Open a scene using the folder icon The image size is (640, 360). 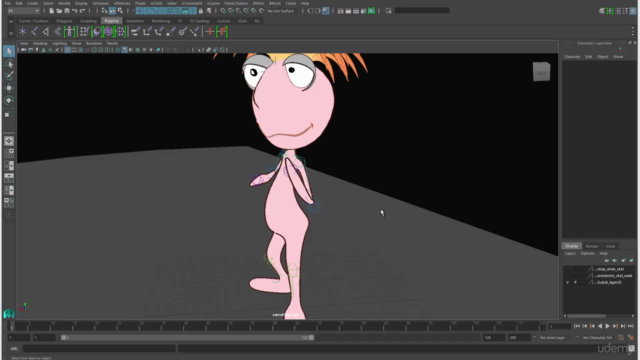pos(59,11)
